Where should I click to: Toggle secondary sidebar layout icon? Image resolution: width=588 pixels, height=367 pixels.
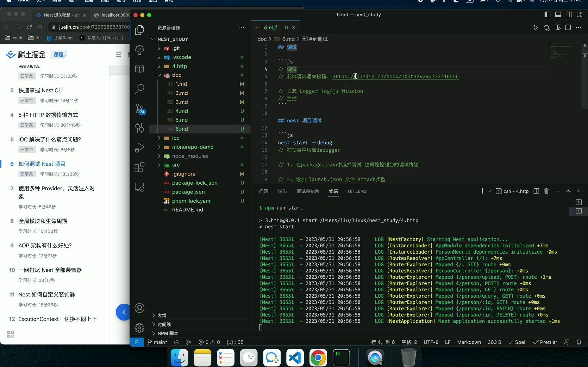point(569,14)
